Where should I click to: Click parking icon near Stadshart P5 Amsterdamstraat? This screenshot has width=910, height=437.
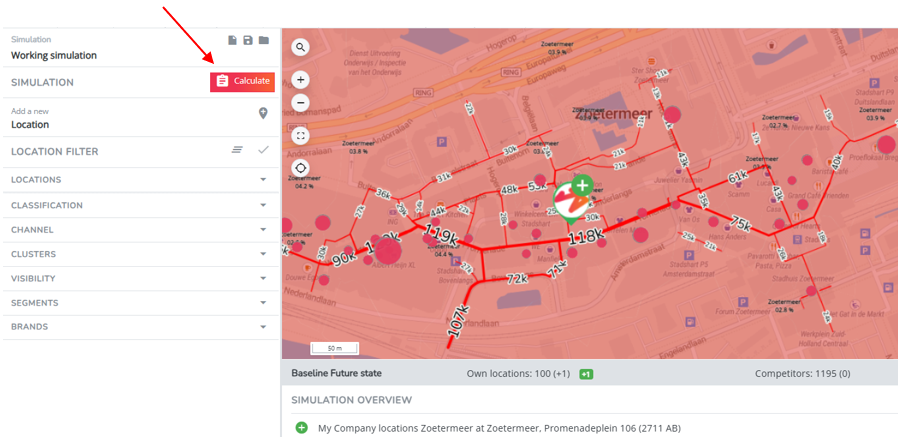coord(689,255)
